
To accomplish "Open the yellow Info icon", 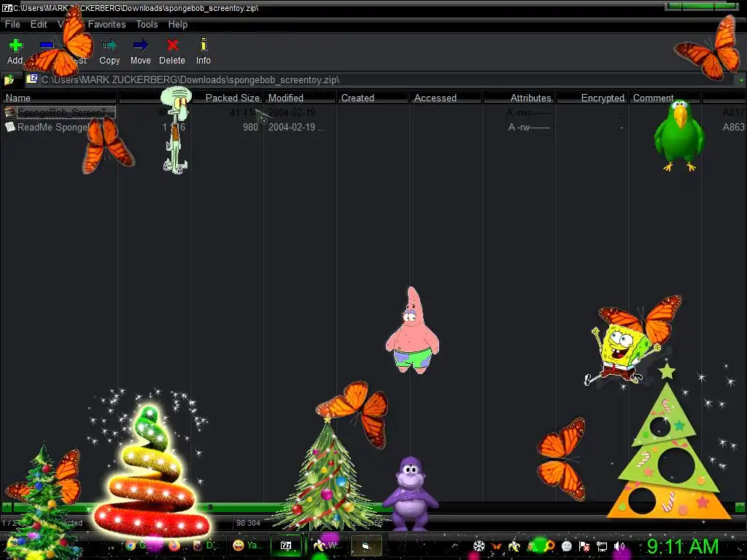I will (204, 44).
